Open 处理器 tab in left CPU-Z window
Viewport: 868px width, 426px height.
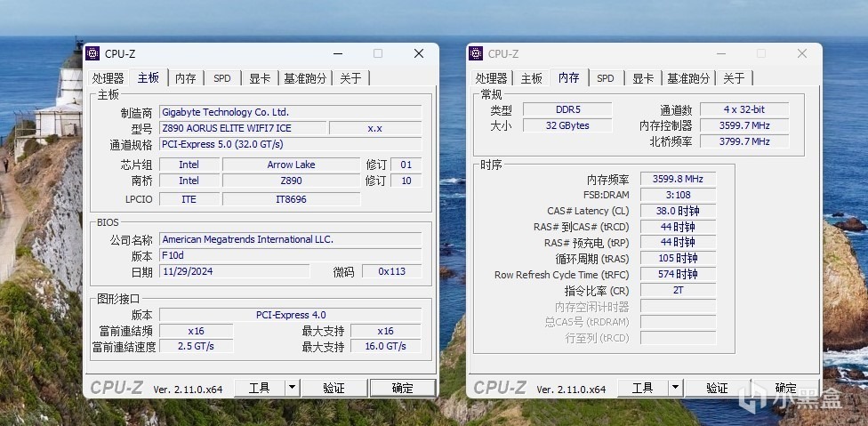(108, 78)
